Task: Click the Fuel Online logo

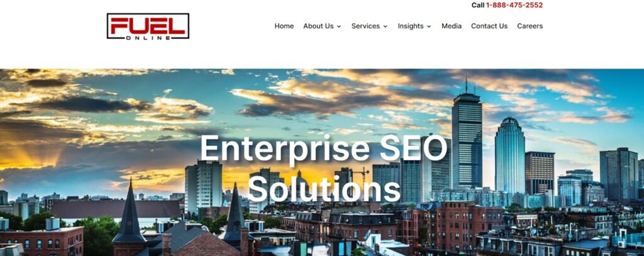Action: click(x=148, y=26)
